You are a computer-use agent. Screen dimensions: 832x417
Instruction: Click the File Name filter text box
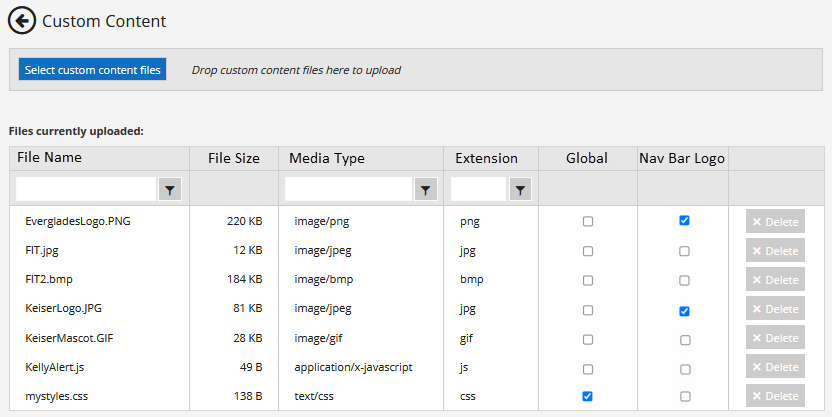(86, 189)
